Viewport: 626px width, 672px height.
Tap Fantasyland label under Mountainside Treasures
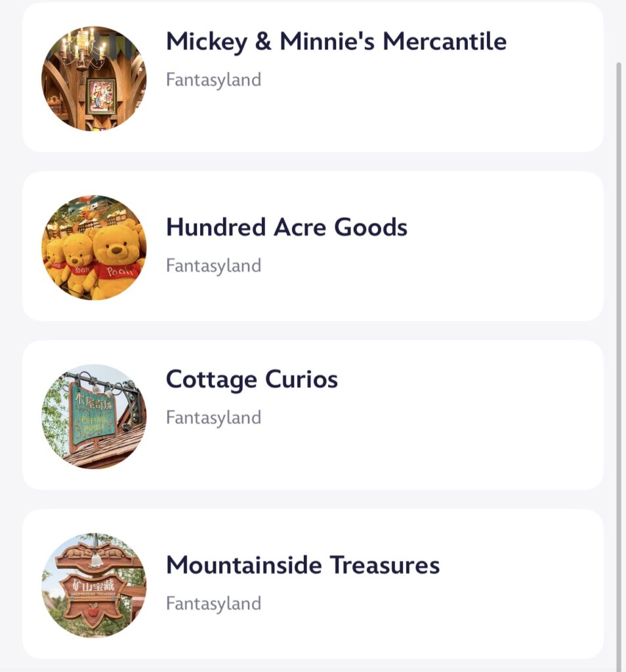tap(213, 604)
